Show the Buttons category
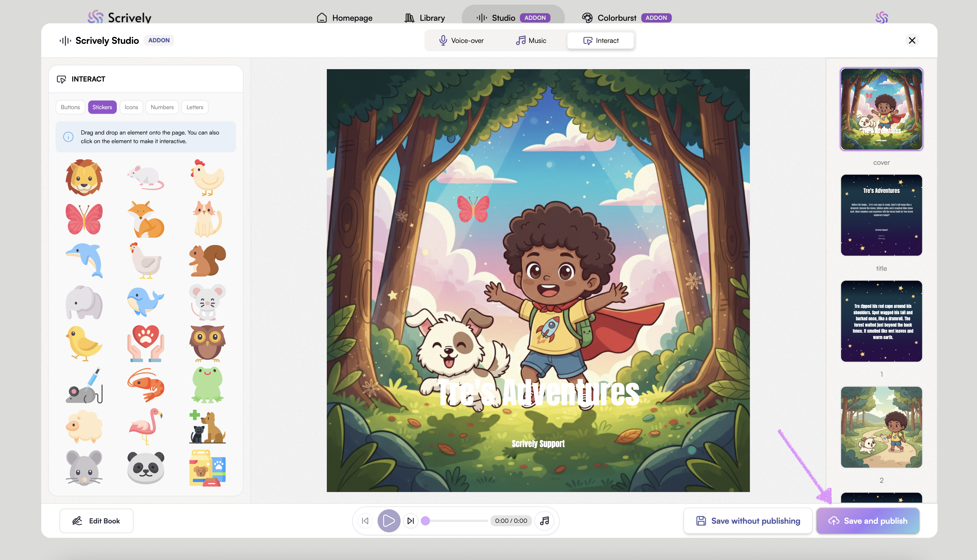The width and height of the screenshot is (977, 560). (70, 107)
